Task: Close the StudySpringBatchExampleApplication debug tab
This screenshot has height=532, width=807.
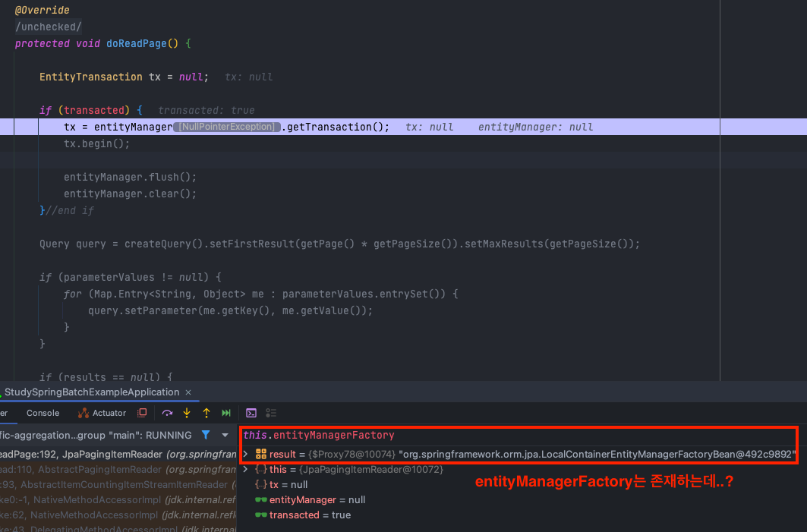Action: coord(188,392)
